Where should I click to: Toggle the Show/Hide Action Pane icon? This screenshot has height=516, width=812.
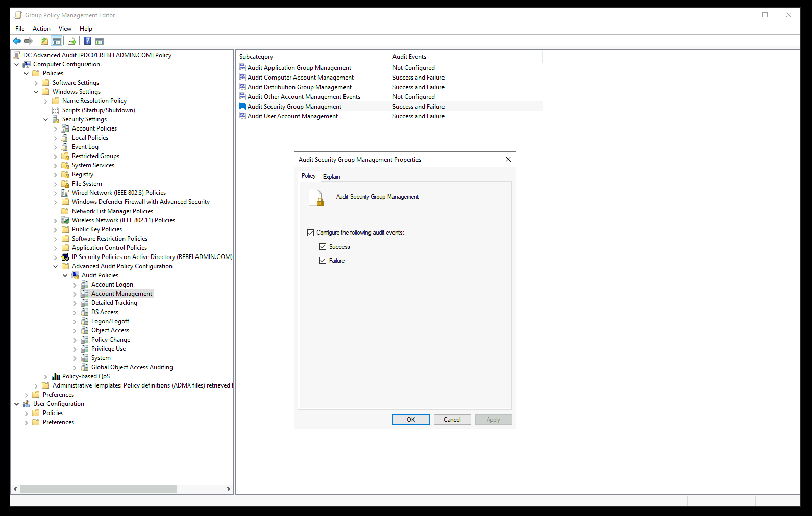(100, 41)
